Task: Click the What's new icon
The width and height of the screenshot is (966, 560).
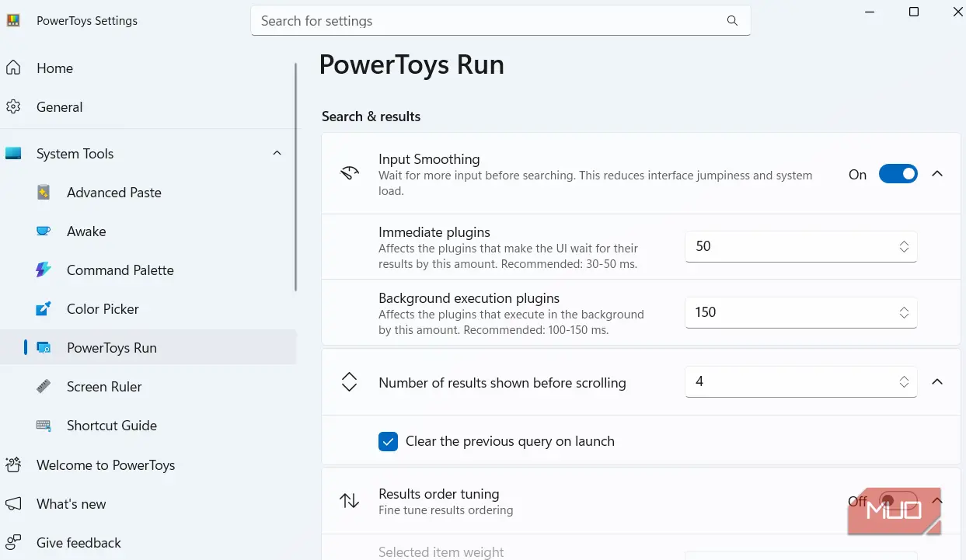Action: point(13,504)
